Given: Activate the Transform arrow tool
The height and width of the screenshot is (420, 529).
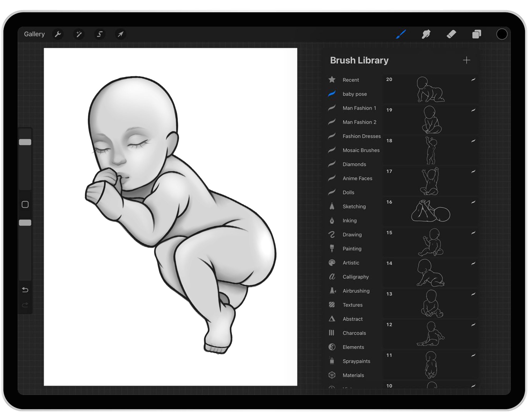Looking at the screenshot, I should [x=121, y=34].
